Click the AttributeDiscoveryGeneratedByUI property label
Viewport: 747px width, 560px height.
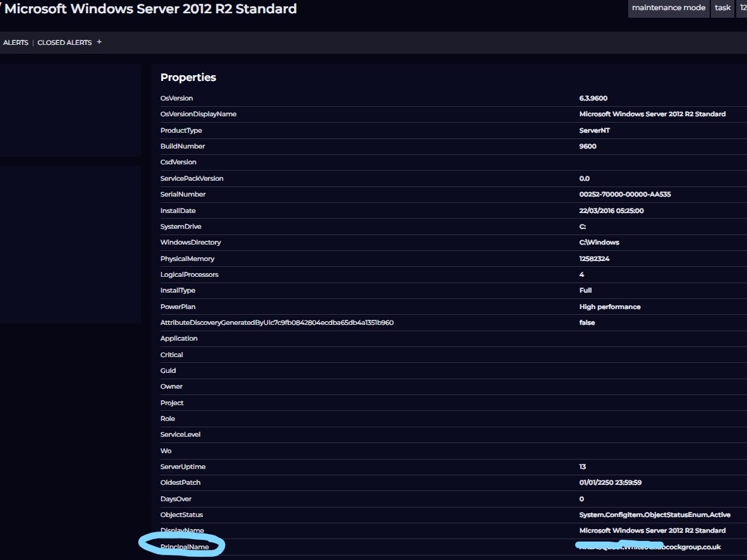[x=276, y=323]
